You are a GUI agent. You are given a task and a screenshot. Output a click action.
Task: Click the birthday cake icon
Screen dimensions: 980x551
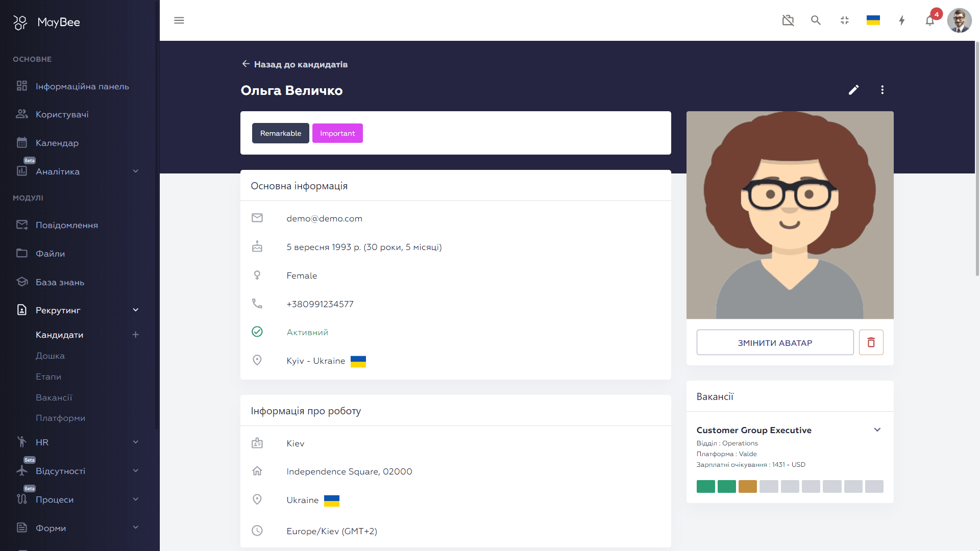[257, 246]
